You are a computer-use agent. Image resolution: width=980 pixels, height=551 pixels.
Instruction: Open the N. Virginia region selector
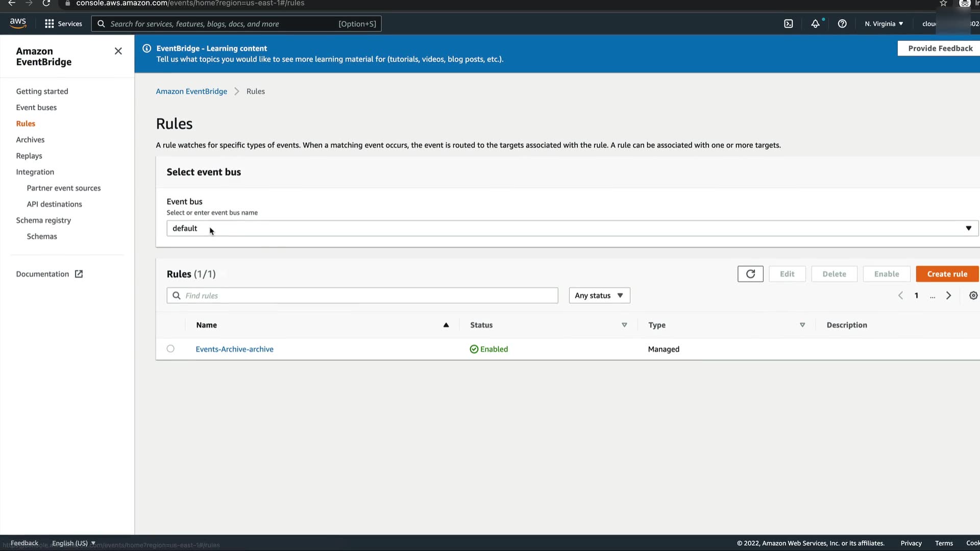pyautogui.click(x=884, y=23)
